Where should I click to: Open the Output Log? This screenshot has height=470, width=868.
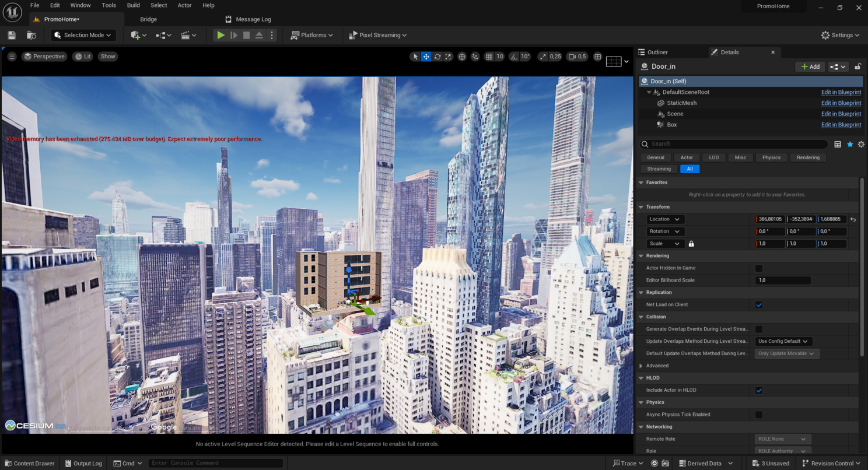83,464
